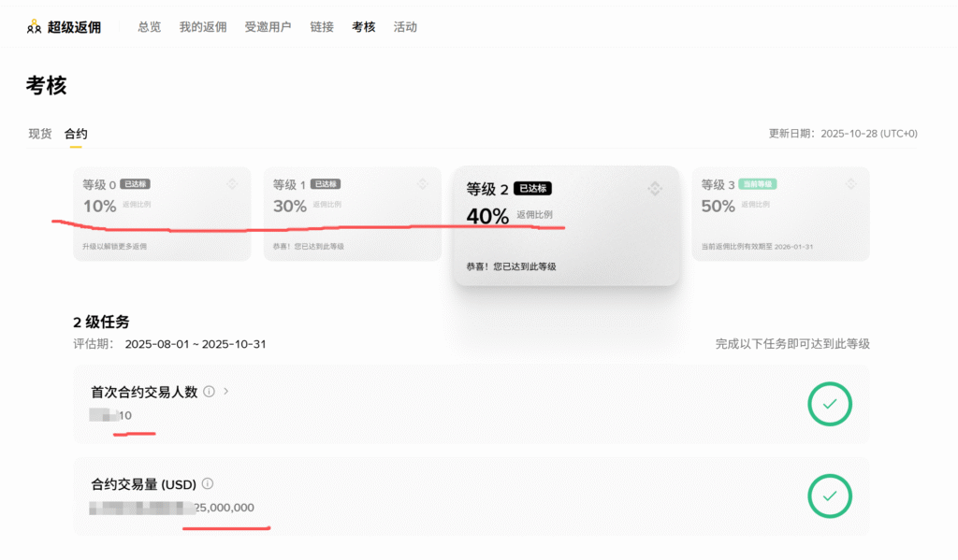Click the diamond icon on 等级 3 card

tap(850, 184)
